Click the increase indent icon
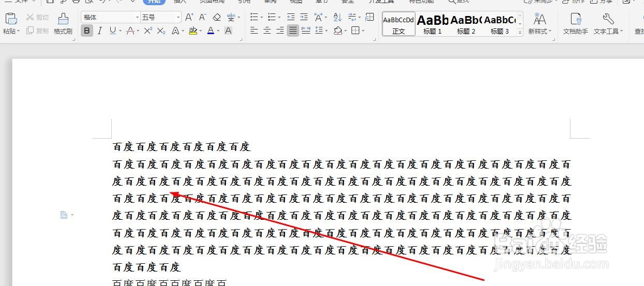The image size is (644, 286). (304, 18)
